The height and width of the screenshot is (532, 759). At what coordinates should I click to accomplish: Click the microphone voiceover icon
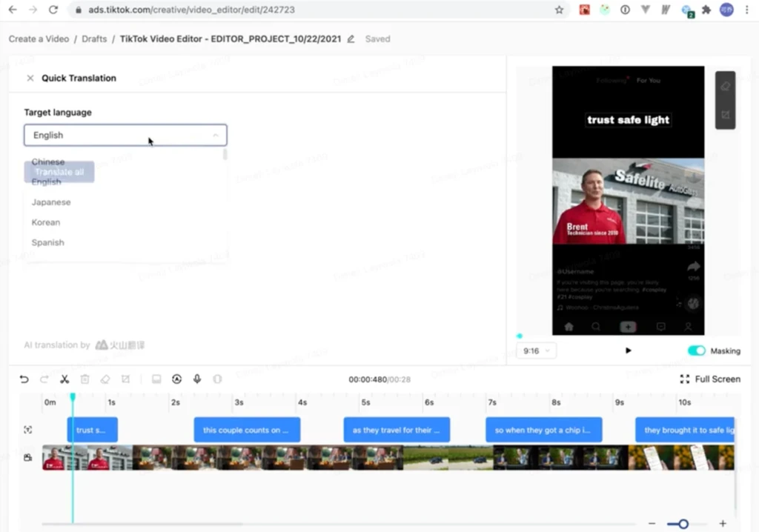pos(197,379)
